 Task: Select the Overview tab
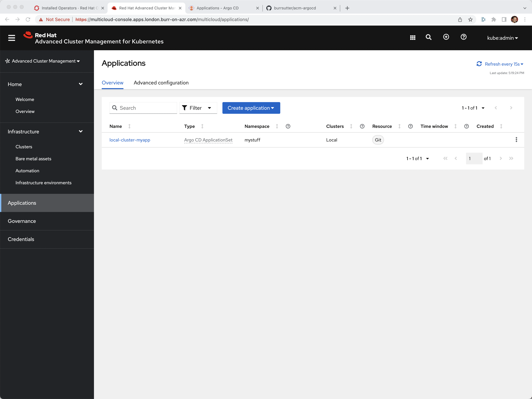[112, 82]
